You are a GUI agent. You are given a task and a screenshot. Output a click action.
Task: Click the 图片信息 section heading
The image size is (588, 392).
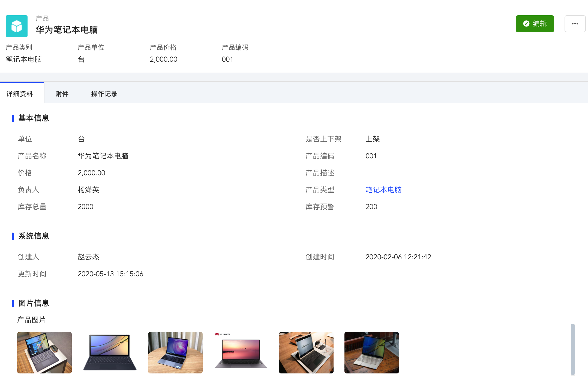coord(34,303)
